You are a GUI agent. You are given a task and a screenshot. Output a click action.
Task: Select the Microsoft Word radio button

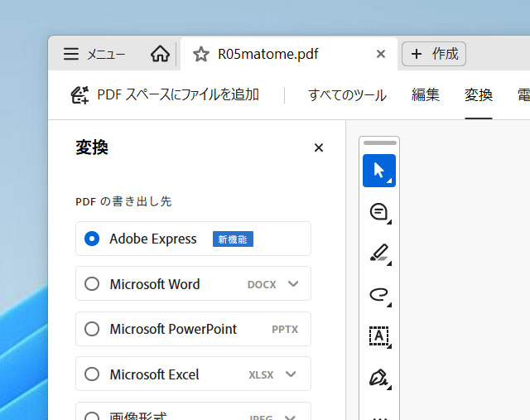[x=92, y=283]
